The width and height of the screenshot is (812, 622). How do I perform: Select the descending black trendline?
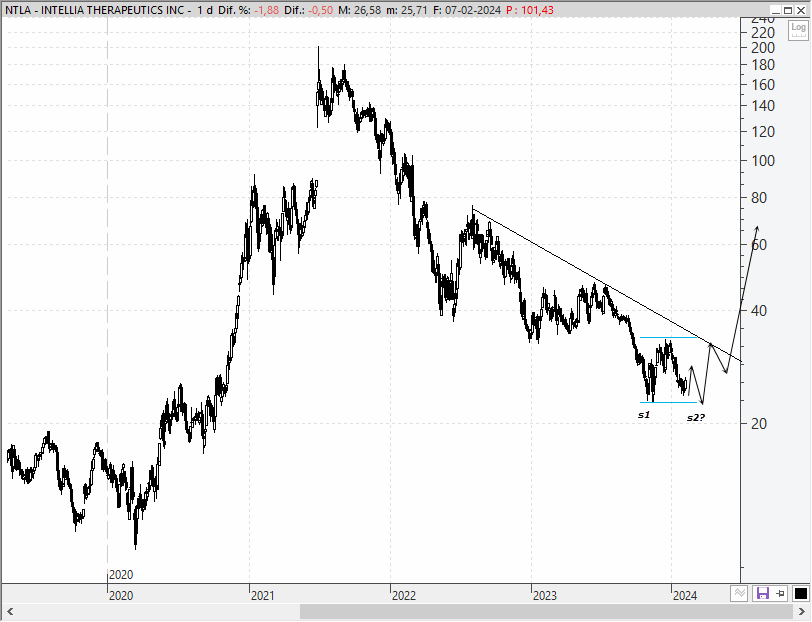pyautogui.click(x=606, y=284)
